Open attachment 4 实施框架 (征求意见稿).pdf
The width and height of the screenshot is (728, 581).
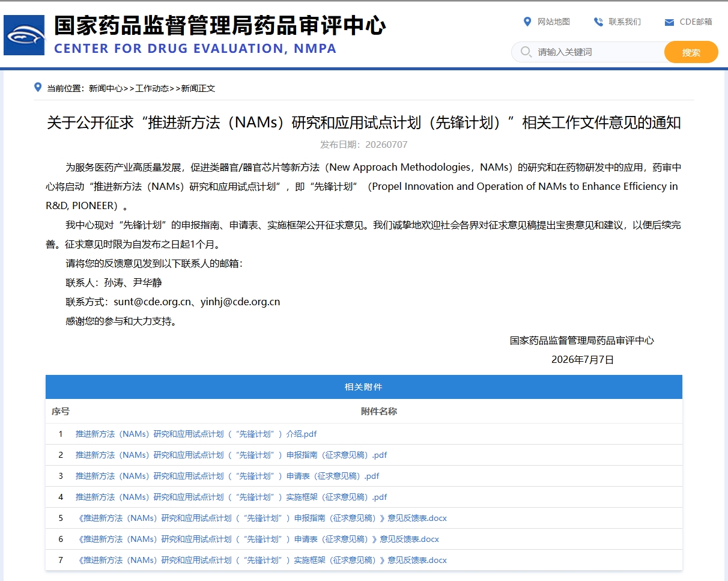pyautogui.click(x=231, y=497)
